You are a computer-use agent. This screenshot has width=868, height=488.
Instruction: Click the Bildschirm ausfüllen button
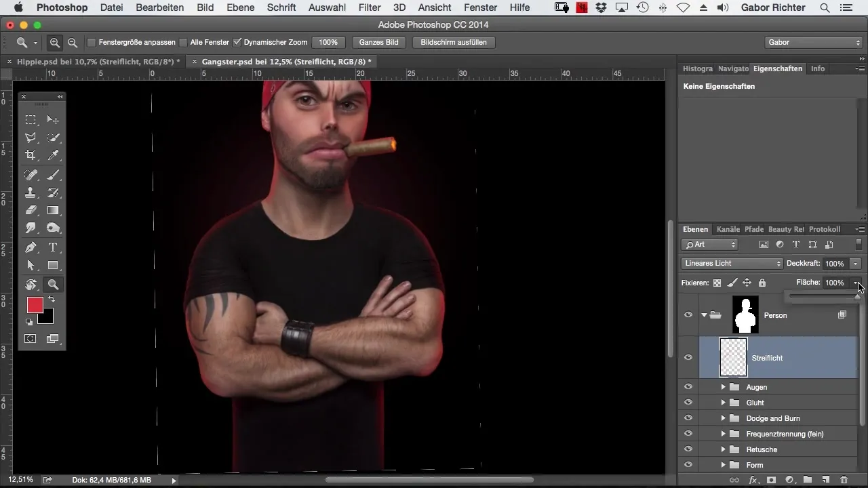pyautogui.click(x=454, y=42)
